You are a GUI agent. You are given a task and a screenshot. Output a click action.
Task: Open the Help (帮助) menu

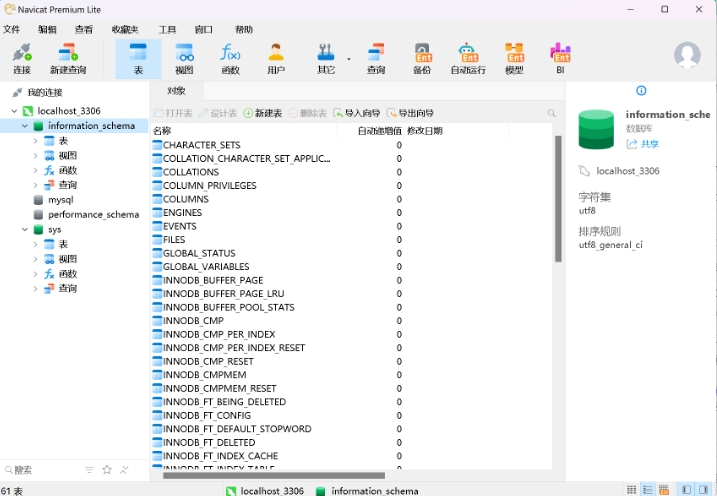[x=244, y=29]
